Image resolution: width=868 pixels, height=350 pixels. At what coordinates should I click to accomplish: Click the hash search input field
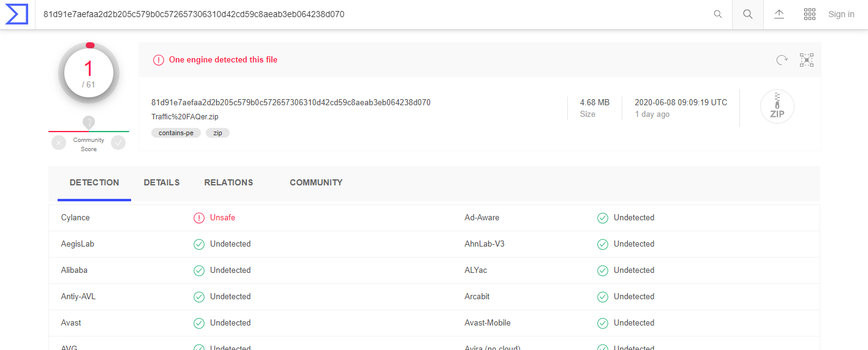pyautogui.click(x=368, y=14)
